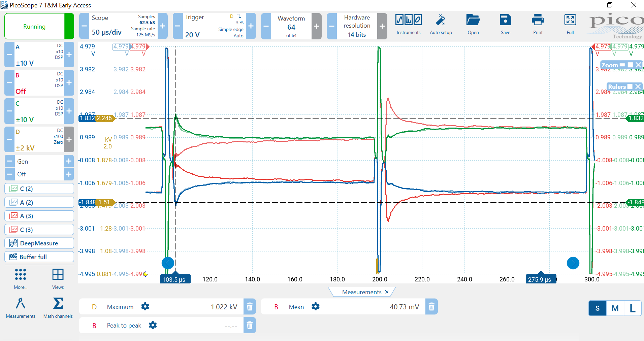Click the Open folder icon
Image resolution: width=644 pixels, height=341 pixels.
(473, 21)
